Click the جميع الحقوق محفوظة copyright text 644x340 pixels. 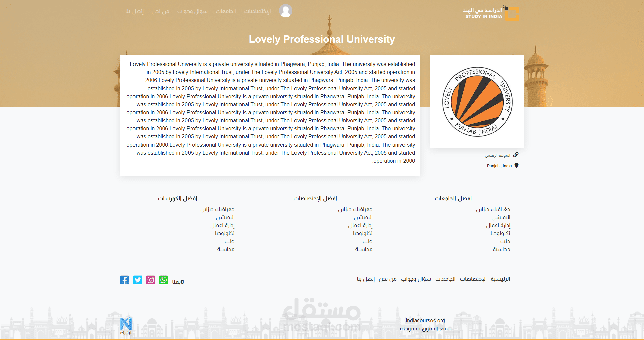(425, 329)
